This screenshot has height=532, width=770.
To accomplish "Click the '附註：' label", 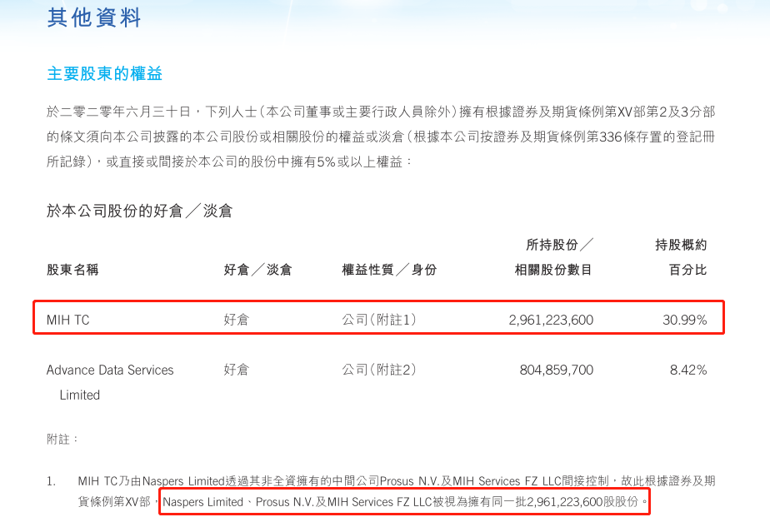I will click(x=62, y=439).
